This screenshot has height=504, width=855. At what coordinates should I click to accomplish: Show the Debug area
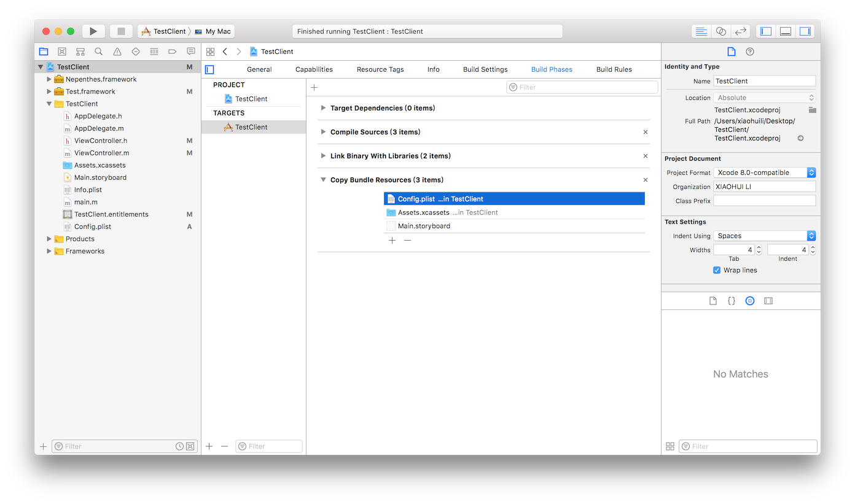[786, 31]
